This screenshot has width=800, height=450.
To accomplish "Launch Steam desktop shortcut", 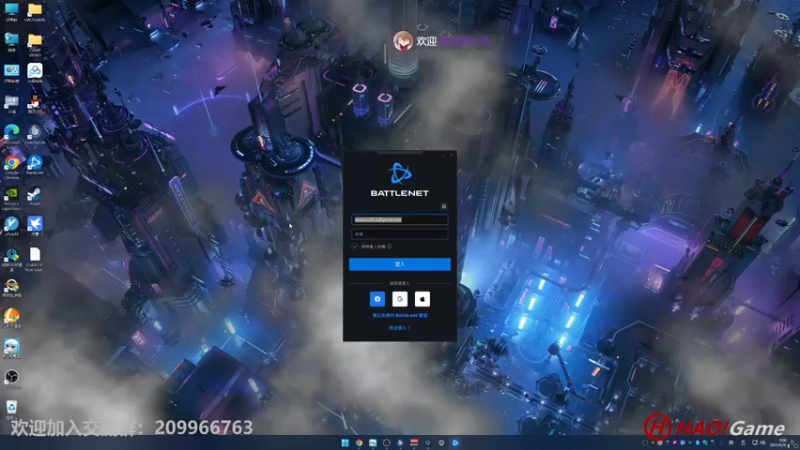I will click(35, 195).
